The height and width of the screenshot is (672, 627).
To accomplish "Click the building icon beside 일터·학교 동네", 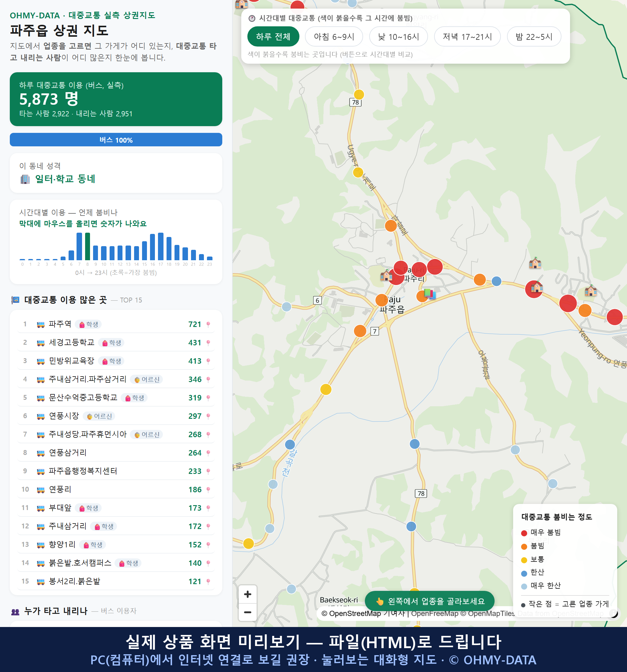I will click(x=25, y=179).
